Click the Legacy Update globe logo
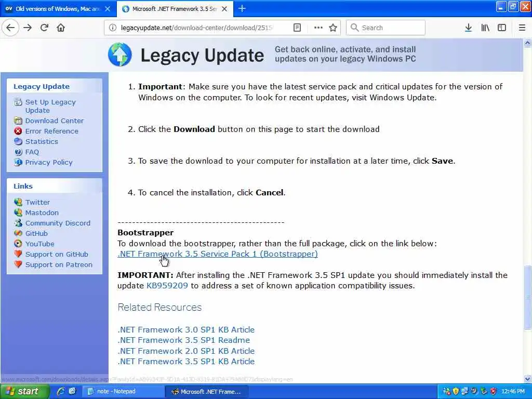Image resolution: width=532 pixels, height=399 pixels. [x=120, y=55]
